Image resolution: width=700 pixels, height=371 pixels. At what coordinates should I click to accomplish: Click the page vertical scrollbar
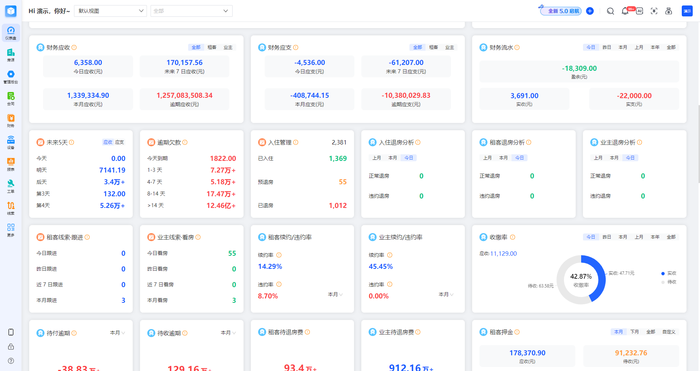[x=698, y=144]
